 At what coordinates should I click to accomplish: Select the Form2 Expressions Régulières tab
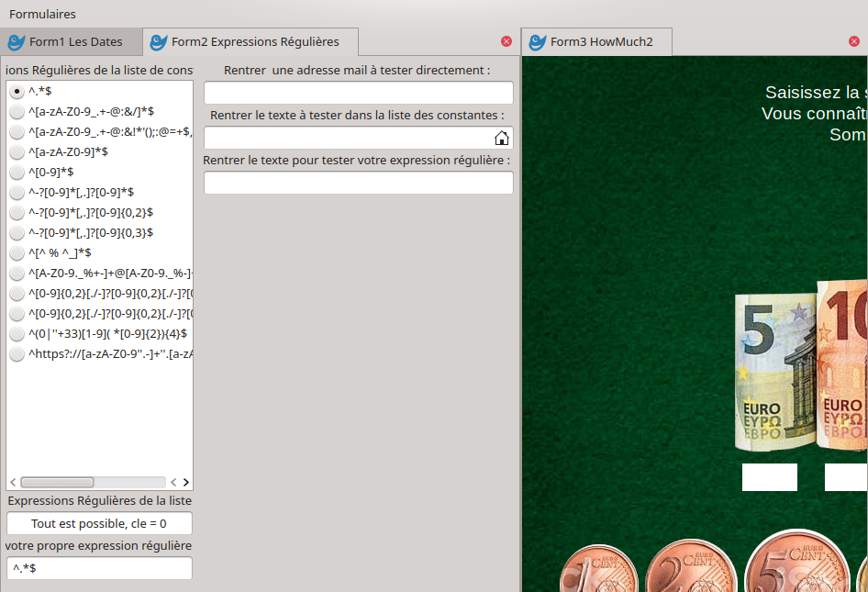point(250,42)
